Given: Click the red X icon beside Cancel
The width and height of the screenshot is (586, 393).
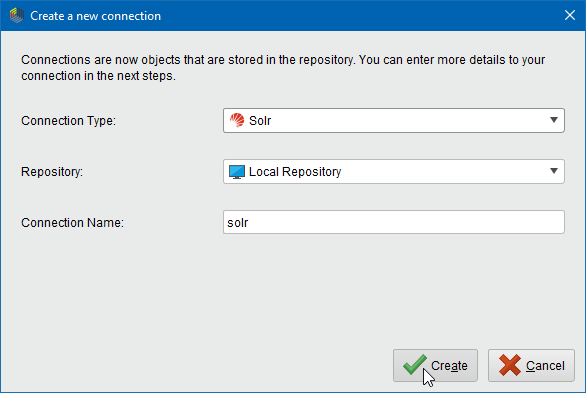Looking at the screenshot, I should tap(510, 365).
